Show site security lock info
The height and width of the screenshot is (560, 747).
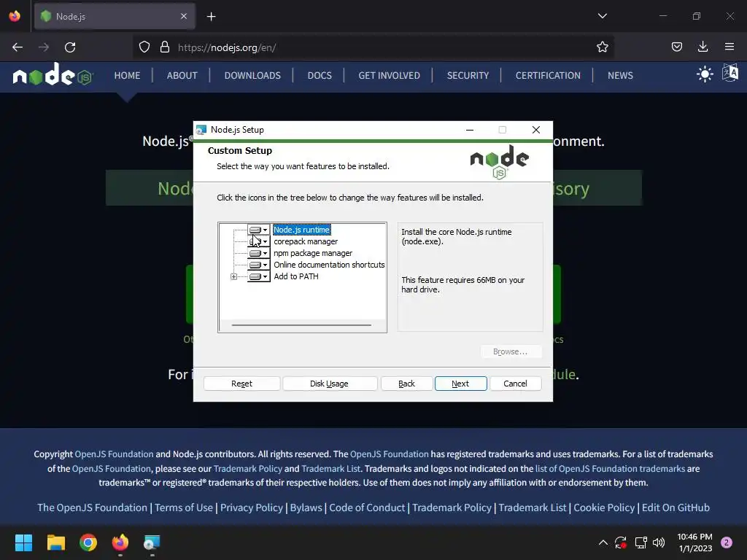click(165, 47)
